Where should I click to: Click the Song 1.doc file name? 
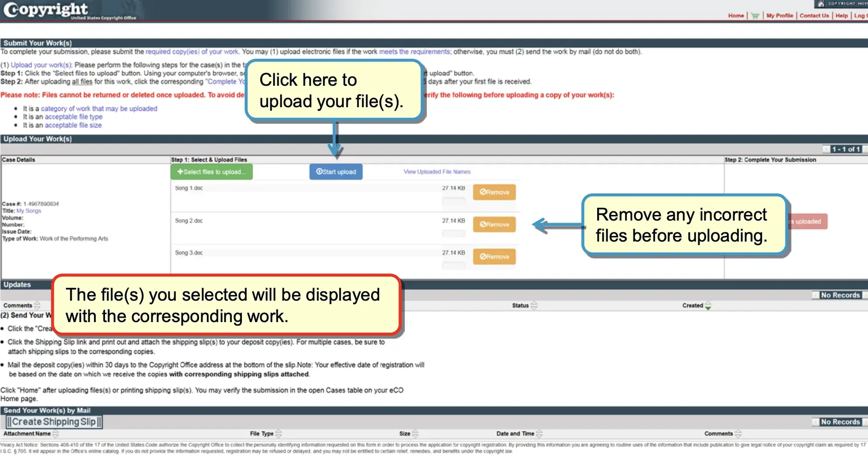[x=189, y=188]
